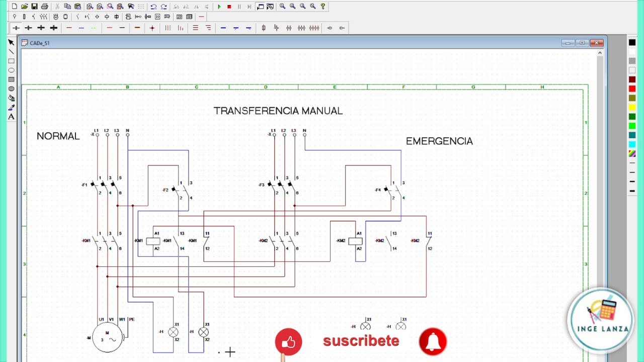This screenshot has height=362, width=644.
Task: Print the schematic with the printer icon
Action: 44,7
